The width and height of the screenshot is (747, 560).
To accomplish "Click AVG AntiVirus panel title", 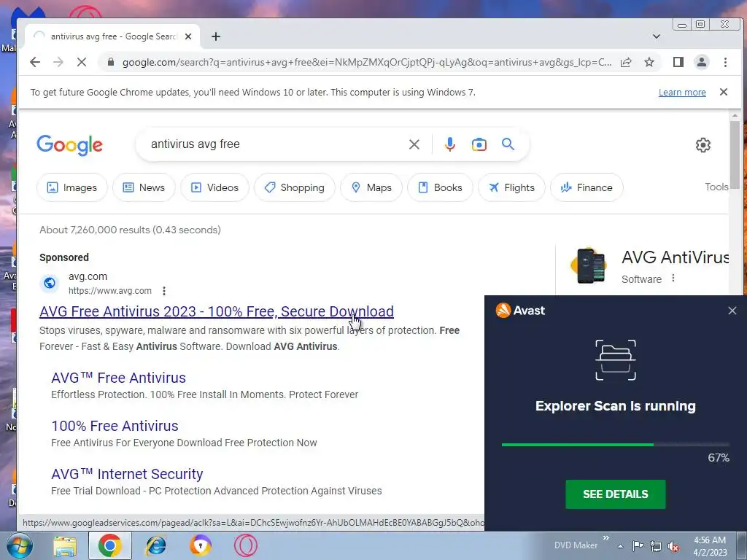I will 675,257.
